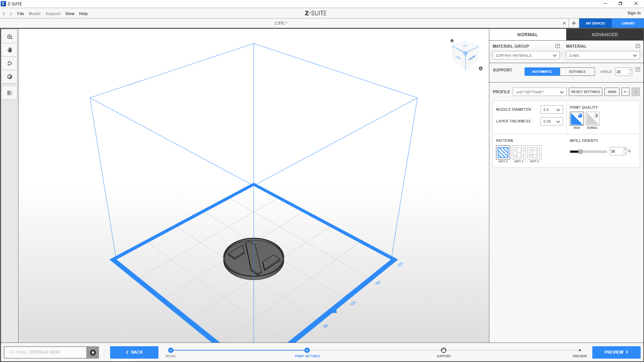Switch support mode to Editable
This screenshot has width=644, height=362.
click(577, 72)
